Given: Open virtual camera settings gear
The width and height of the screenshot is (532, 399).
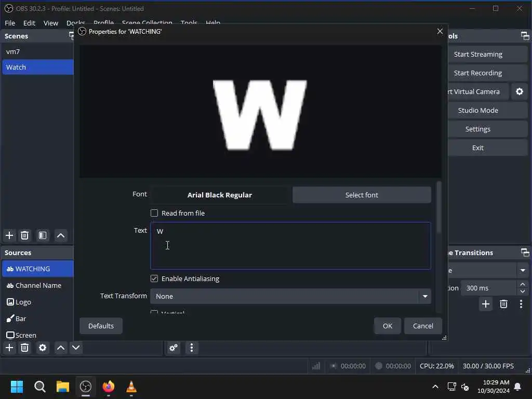Looking at the screenshot, I should (x=520, y=91).
